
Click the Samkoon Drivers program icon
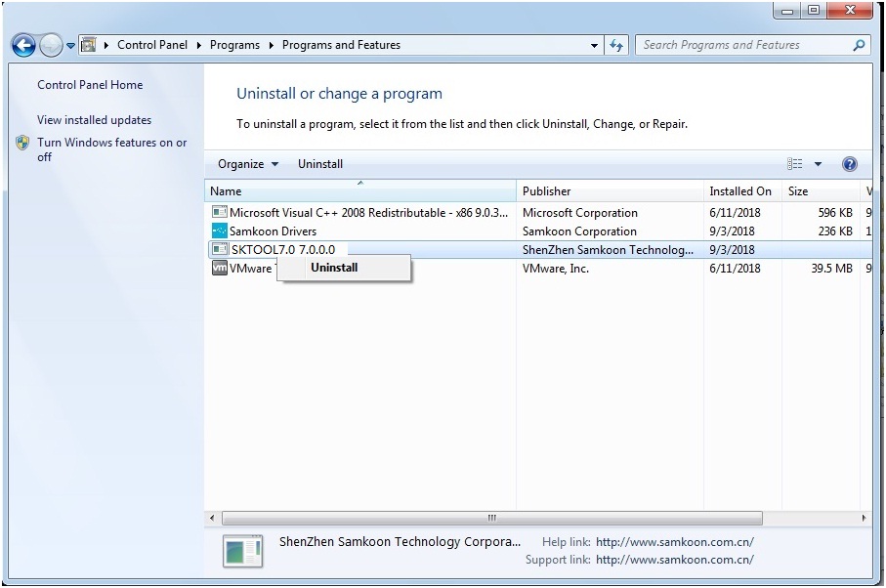pos(219,231)
